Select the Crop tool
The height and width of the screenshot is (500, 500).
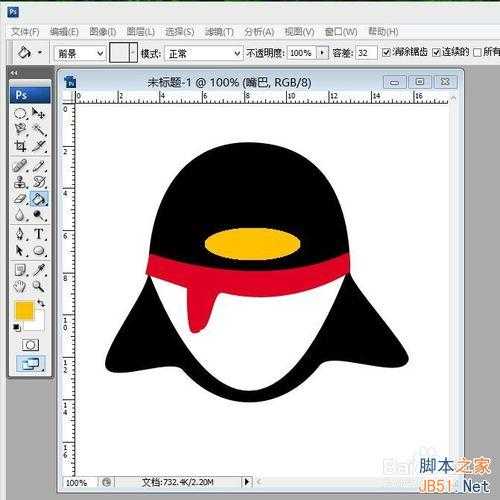(20, 146)
